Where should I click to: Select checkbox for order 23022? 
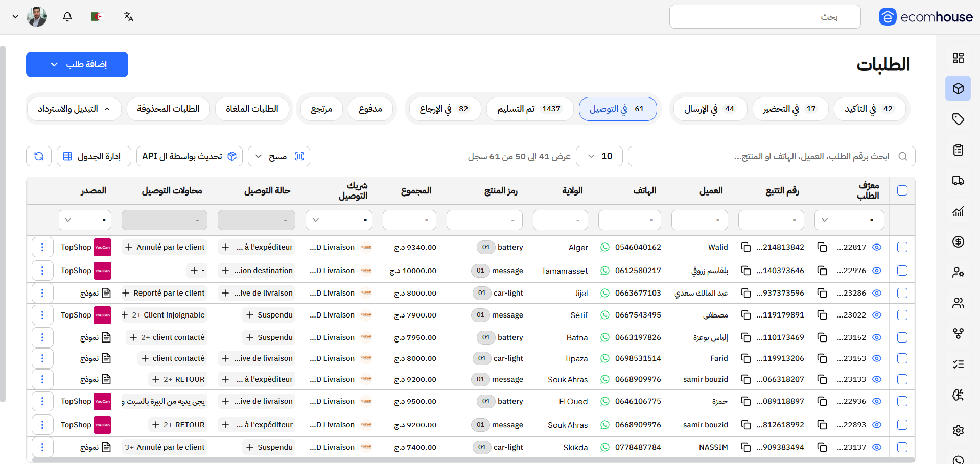pyautogui.click(x=902, y=315)
